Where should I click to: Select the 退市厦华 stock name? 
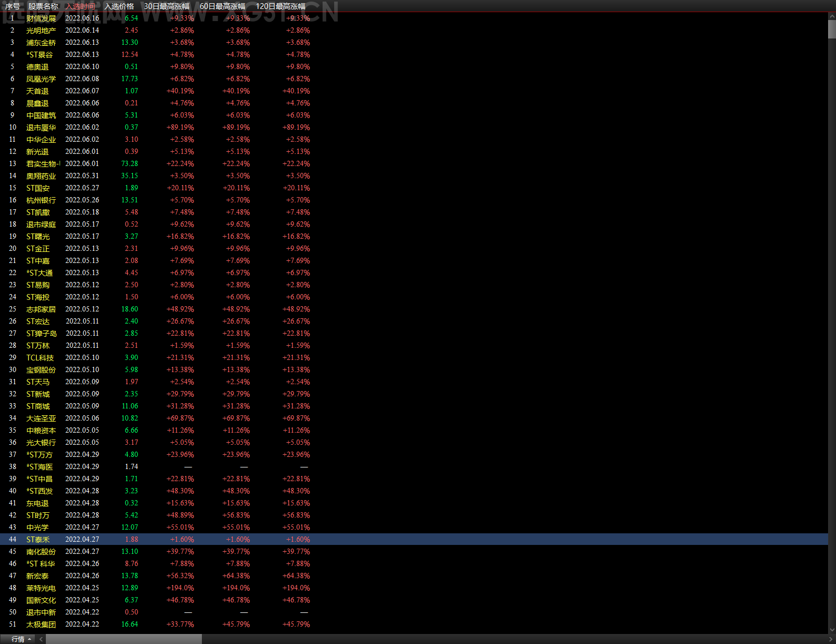coord(41,128)
